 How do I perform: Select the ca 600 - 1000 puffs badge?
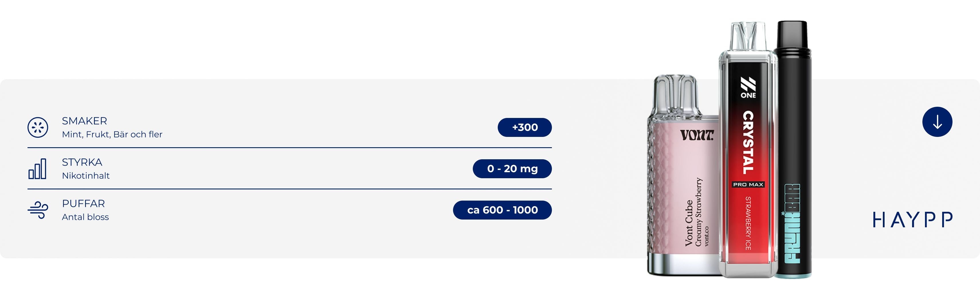[502, 210]
